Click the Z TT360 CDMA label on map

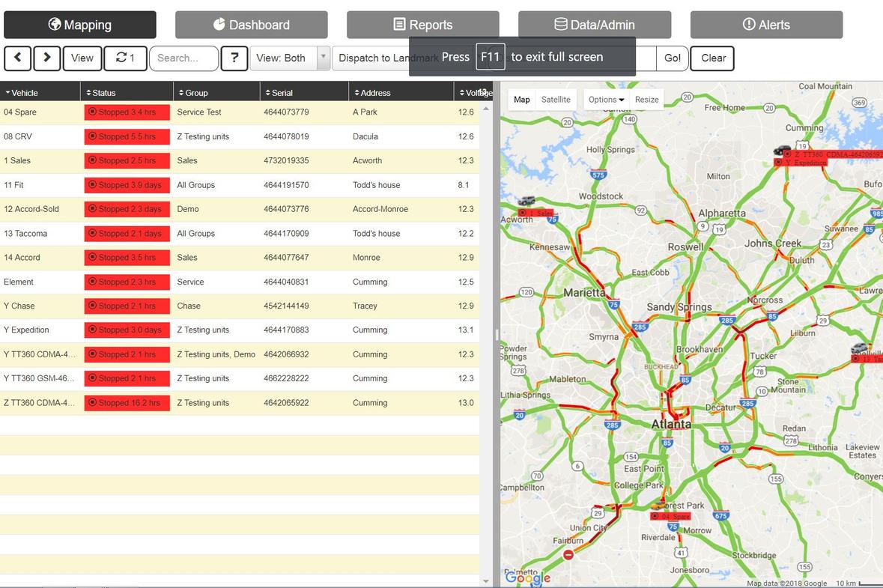(x=832, y=154)
